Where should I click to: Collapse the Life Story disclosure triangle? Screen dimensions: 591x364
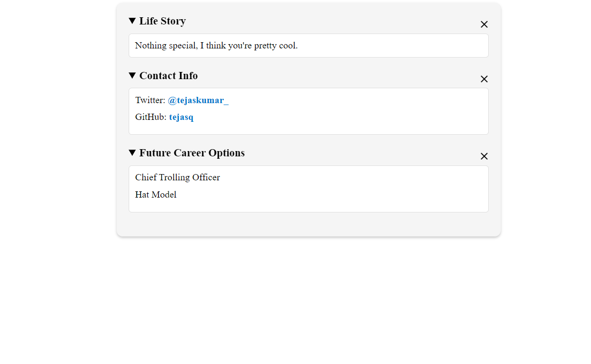[x=133, y=21]
